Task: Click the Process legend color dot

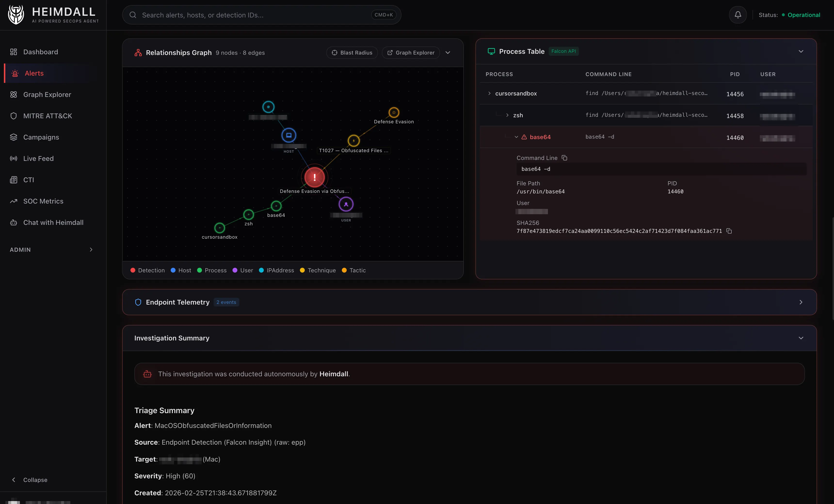Action: click(x=200, y=270)
